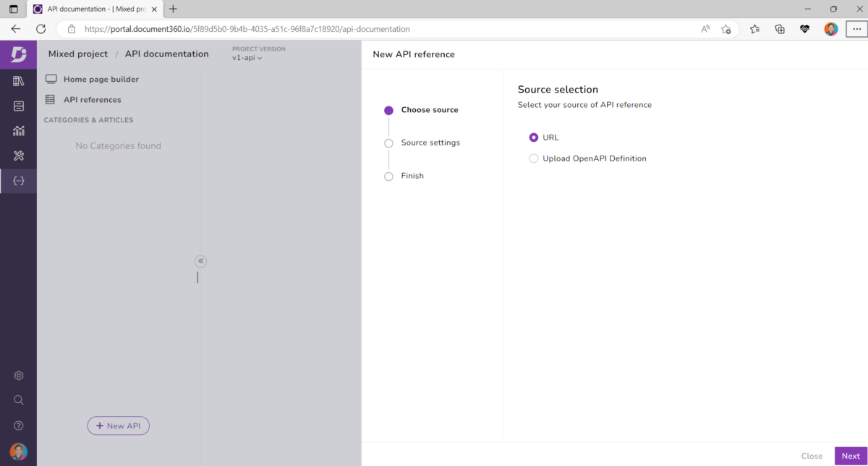Select Upload OpenAPI Definition radio option
Image resolution: width=868 pixels, height=466 pixels.
[x=534, y=158]
